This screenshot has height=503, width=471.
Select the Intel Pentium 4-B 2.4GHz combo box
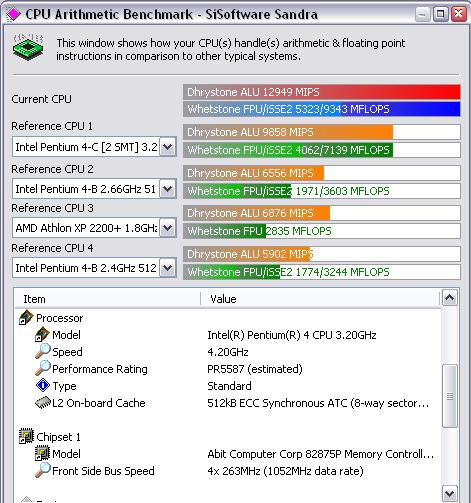click(x=94, y=267)
